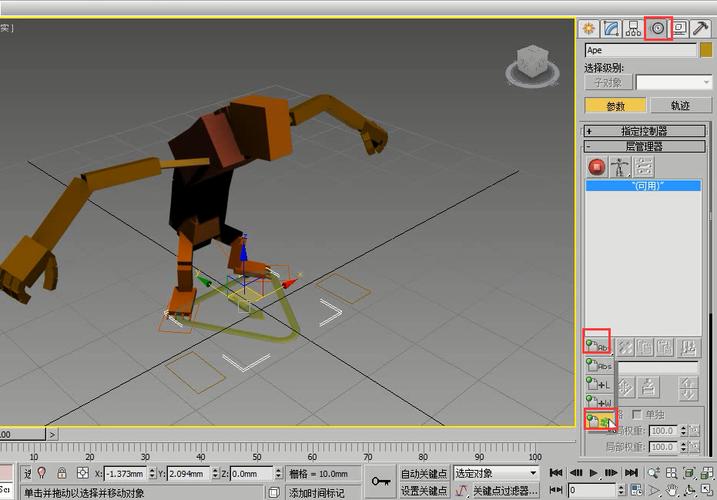Open the Hierarchy command panel tab
The width and height of the screenshot is (717, 500).
(633, 29)
